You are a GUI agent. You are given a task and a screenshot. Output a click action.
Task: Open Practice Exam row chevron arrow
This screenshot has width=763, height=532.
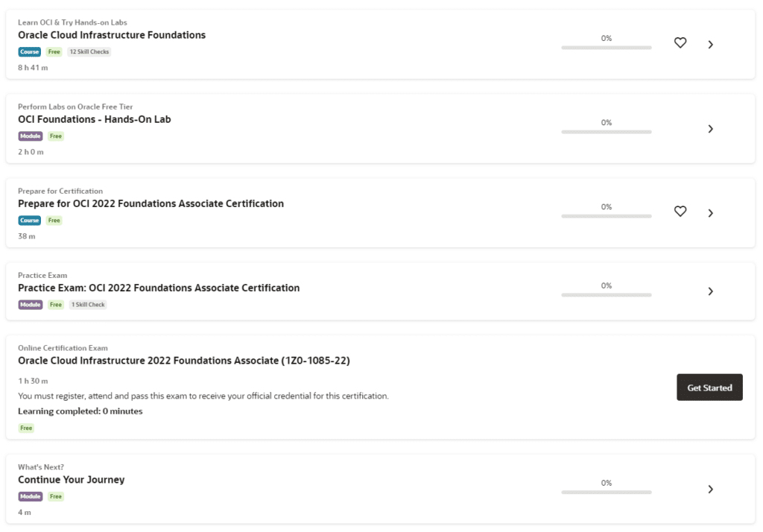pos(710,291)
